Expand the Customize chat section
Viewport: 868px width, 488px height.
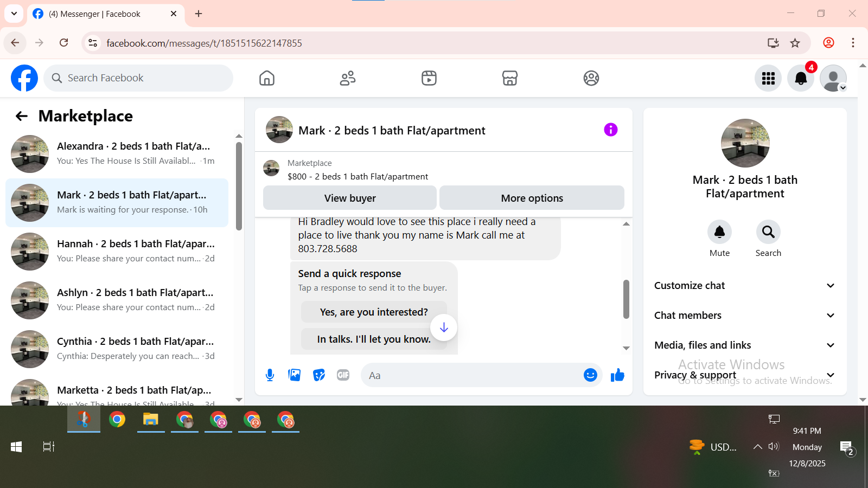pyautogui.click(x=745, y=286)
